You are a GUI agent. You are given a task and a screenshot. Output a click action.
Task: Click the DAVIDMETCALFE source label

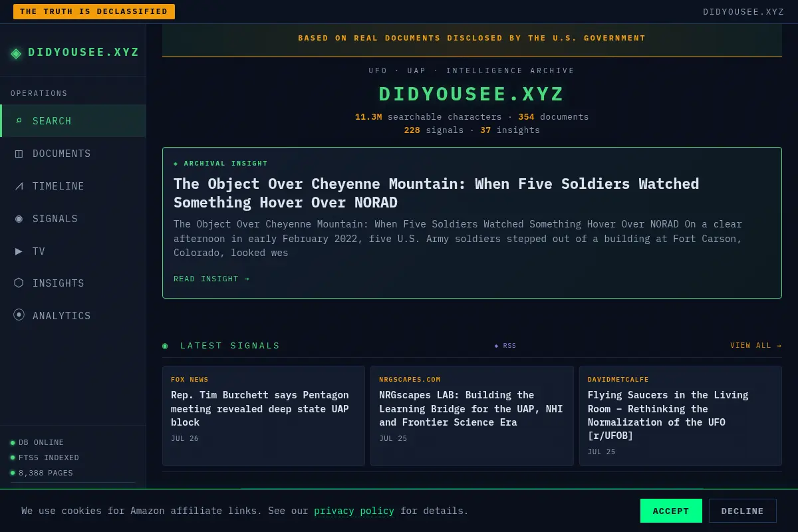pos(618,380)
